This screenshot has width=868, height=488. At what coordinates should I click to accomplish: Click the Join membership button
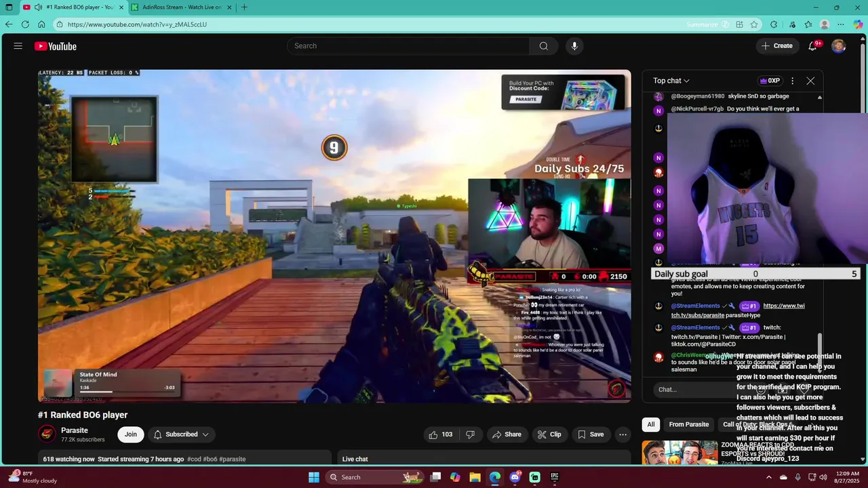(131, 434)
